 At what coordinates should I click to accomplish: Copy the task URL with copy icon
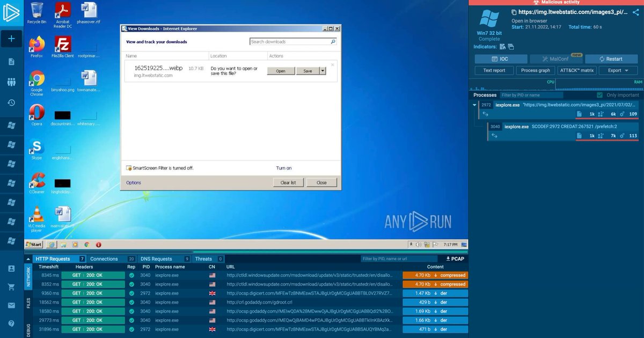[514, 12]
